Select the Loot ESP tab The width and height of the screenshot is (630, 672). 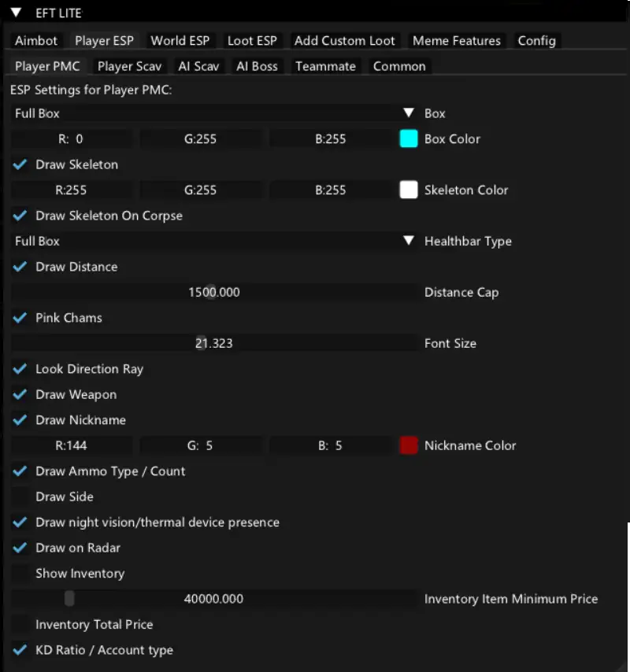point(252,41)
